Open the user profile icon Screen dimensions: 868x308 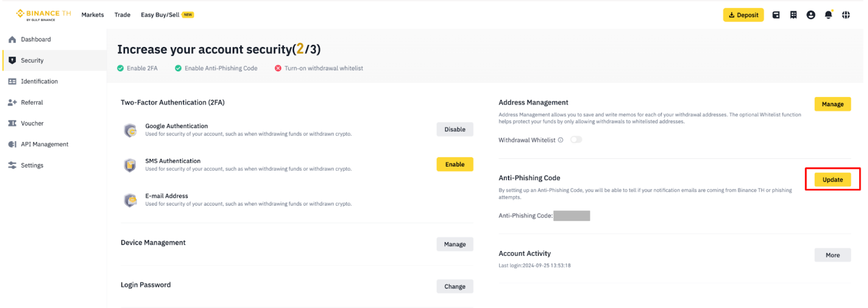click(x=810, y=15)
